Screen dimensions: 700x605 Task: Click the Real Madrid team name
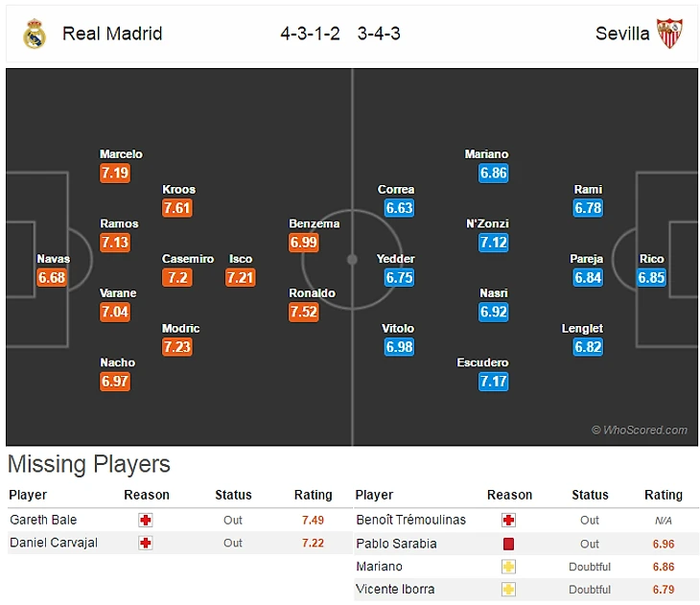(x=112, y=34)
